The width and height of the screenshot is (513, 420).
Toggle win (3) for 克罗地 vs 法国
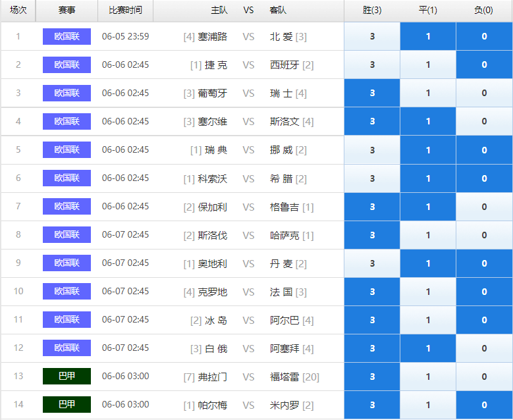(372, 292)
